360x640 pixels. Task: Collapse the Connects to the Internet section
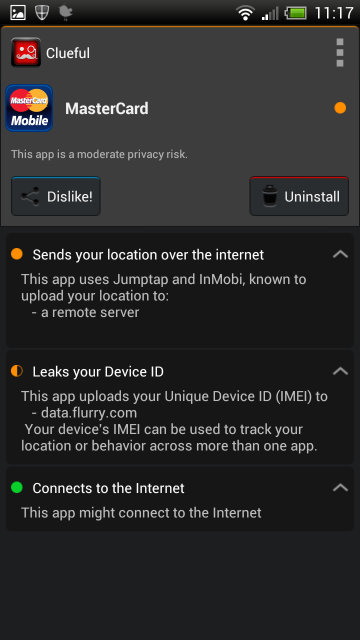(340, 488)
